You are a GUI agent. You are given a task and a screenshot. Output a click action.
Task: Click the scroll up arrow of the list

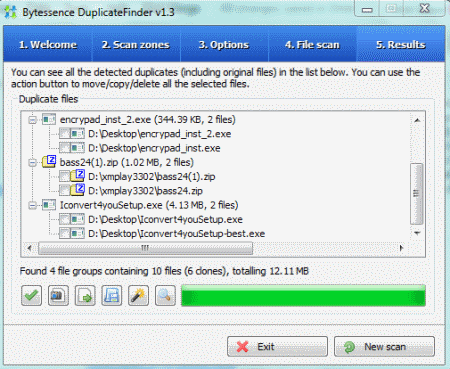[417, 120]
